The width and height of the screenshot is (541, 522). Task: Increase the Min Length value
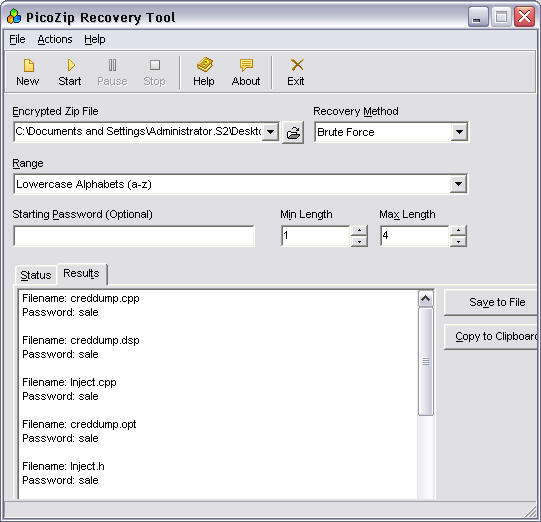[x=359, y=230]
